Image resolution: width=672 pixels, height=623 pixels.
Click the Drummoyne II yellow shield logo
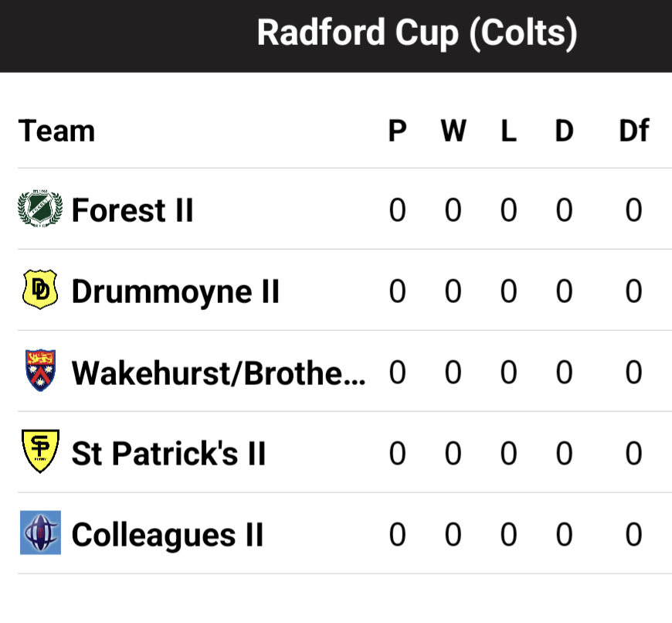pyautogui.click(x=40, y=291)
